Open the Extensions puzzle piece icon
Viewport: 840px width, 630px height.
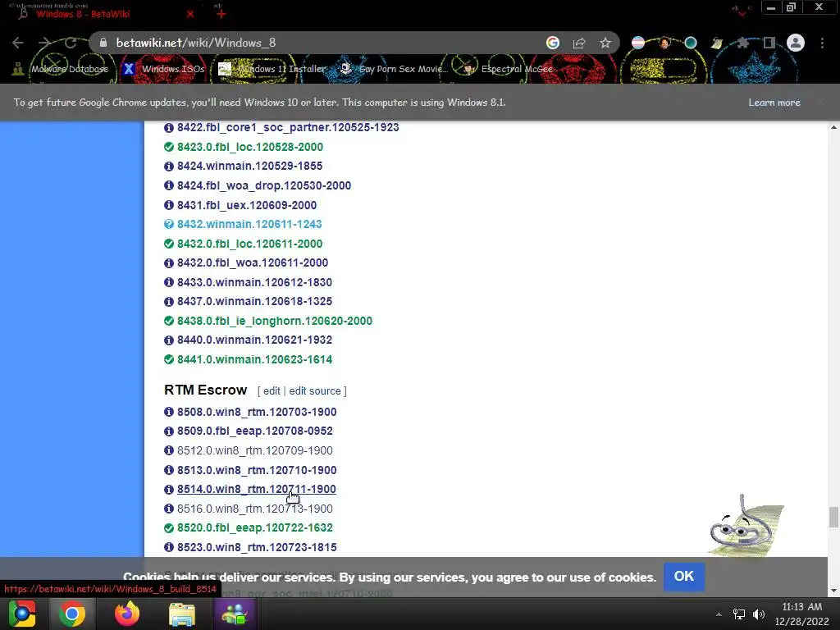742,43
